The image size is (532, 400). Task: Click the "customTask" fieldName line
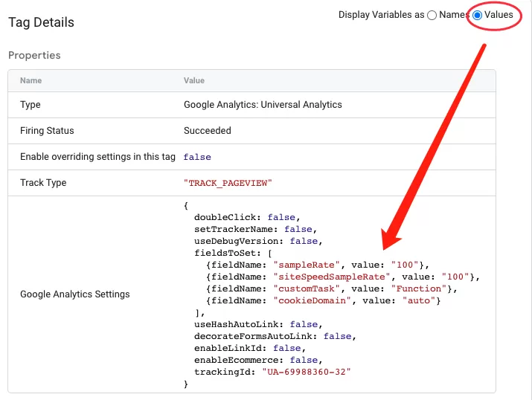[x=332, y=288]
